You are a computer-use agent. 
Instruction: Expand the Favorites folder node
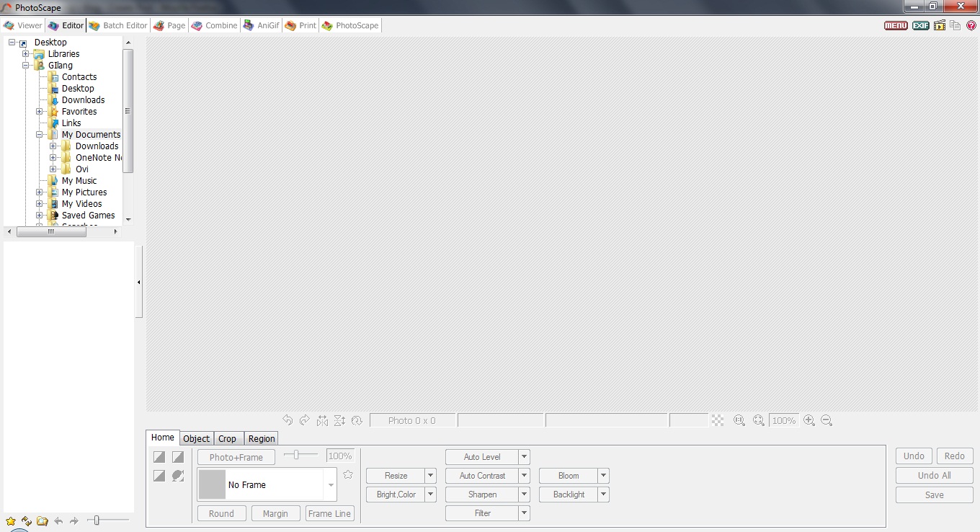(40, 112)
